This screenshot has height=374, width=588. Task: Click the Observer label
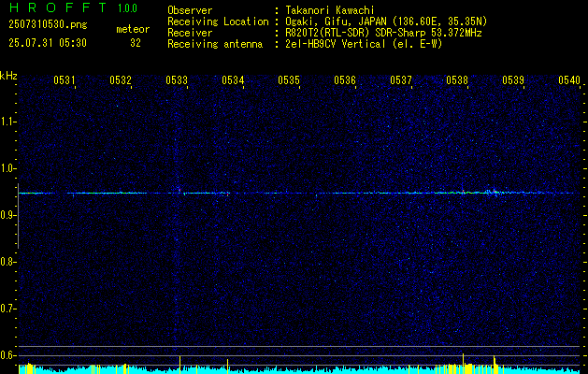click(x=190, y=10)
